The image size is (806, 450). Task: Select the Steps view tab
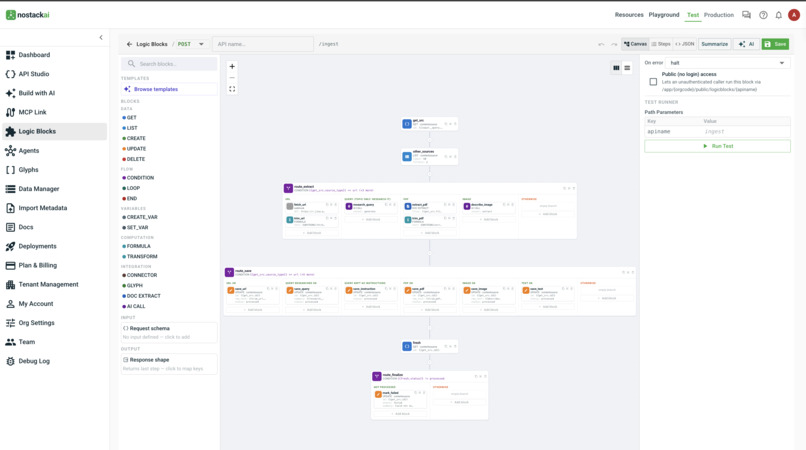661,44
